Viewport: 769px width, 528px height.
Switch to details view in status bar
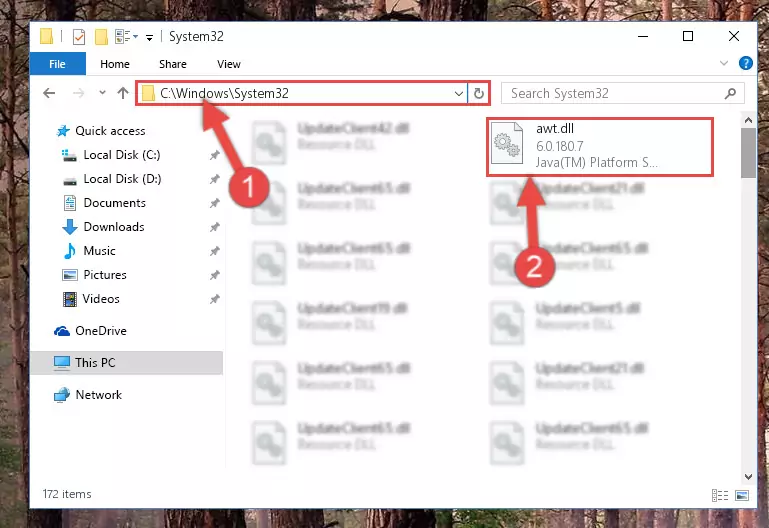(719, 495)
